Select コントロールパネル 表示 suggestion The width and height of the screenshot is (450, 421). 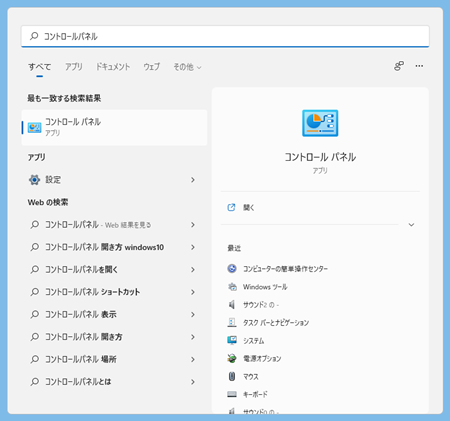tap(114, 314)
